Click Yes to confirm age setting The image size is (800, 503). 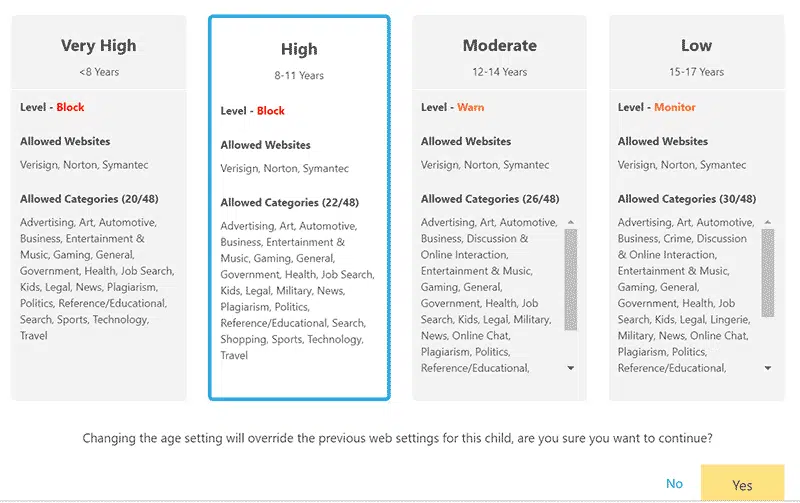point(742,485)
